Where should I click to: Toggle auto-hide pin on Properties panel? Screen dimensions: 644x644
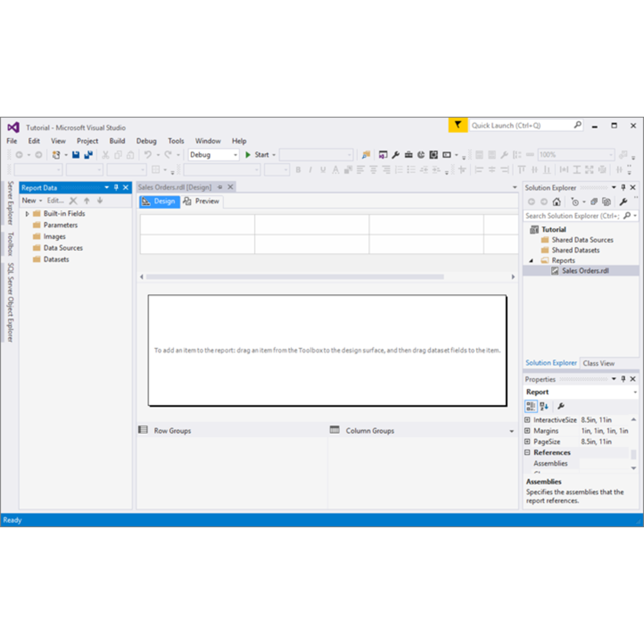tap(623, 379)
